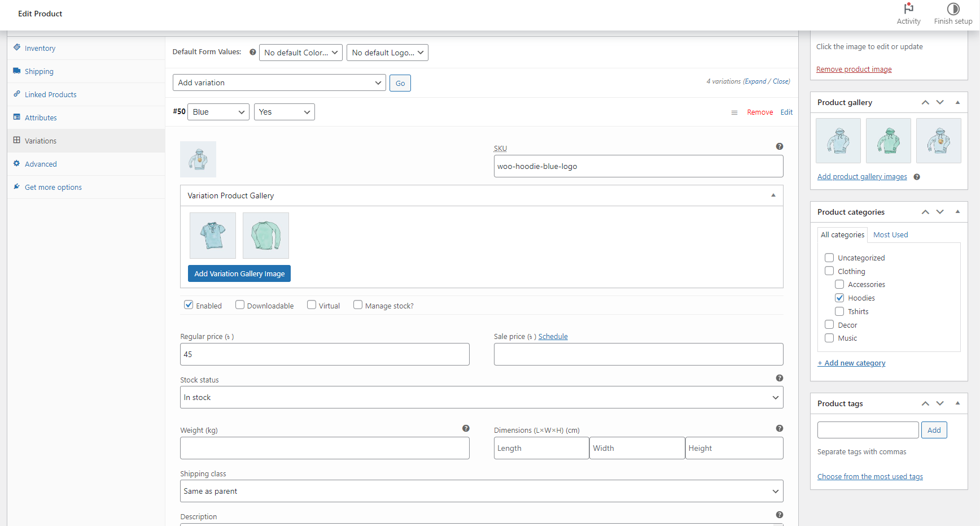980x526 pixels.
Task: Click drag handle icon for variation #50
Action: (734, 112)
